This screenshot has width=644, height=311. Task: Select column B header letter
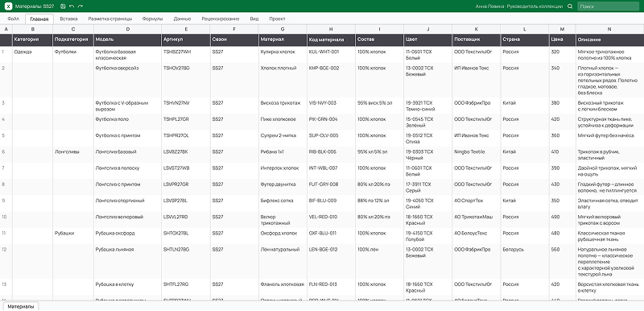coord(32,29)
